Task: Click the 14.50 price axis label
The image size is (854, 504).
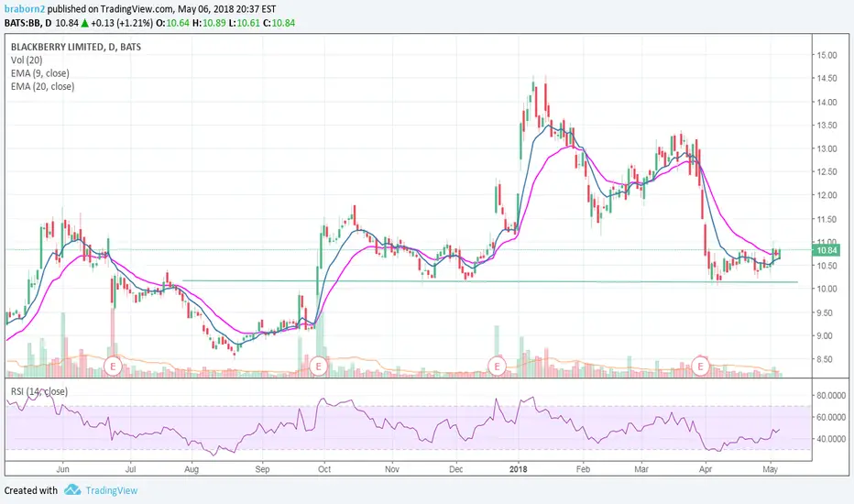Action: click(x=827, y=79)
